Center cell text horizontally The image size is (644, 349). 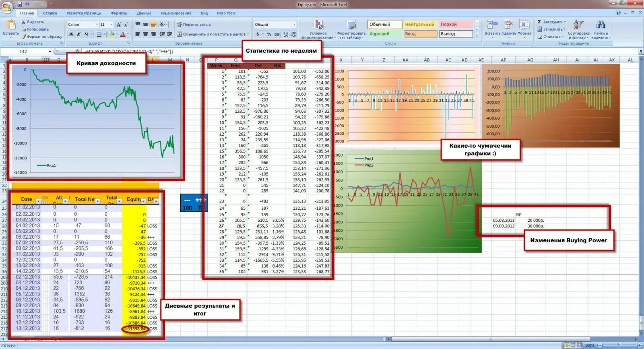pos(145,34)
